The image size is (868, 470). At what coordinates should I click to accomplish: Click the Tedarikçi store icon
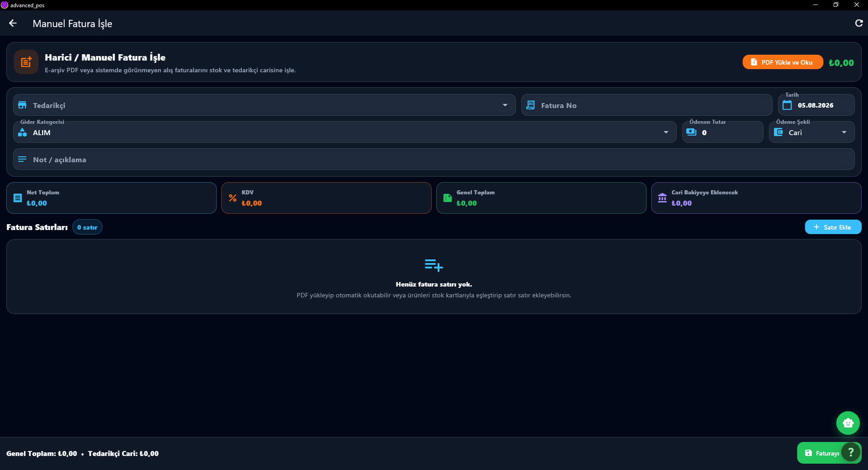point(22,105)
